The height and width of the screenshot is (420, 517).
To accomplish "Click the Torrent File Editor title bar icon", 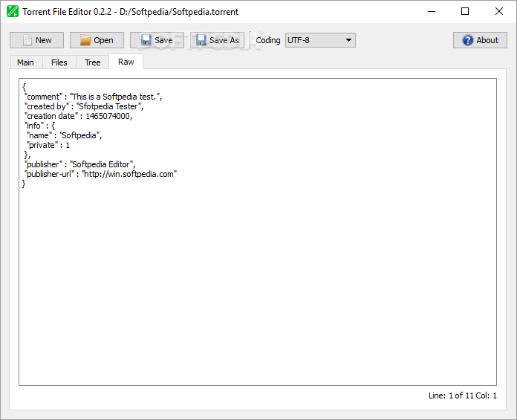I will (x=13, y=11).
